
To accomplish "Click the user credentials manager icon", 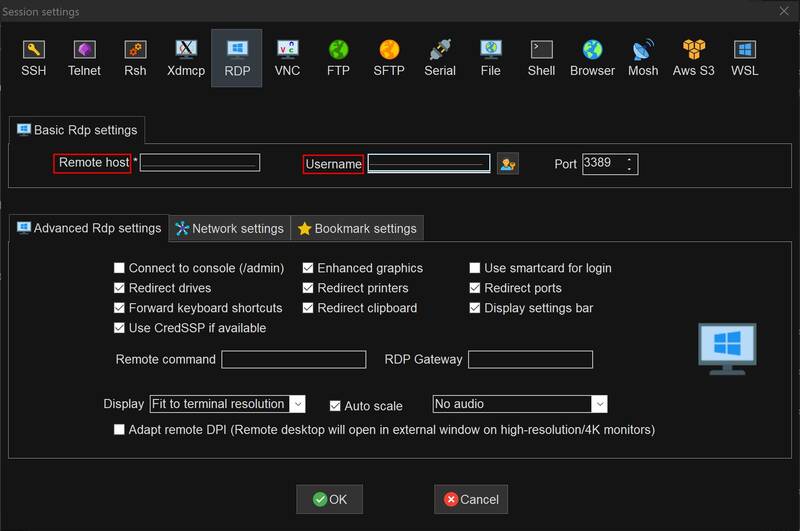I will tap(508, 164).
